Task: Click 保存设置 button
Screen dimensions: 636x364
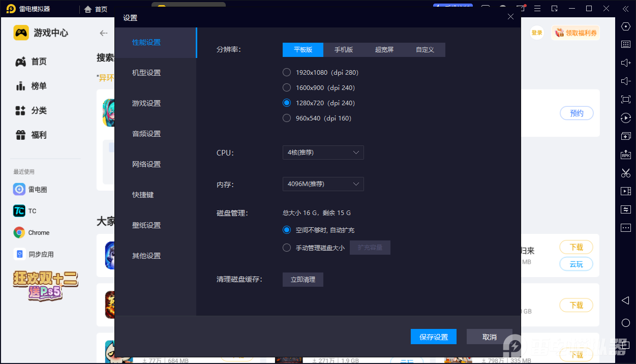Action: 434,337
